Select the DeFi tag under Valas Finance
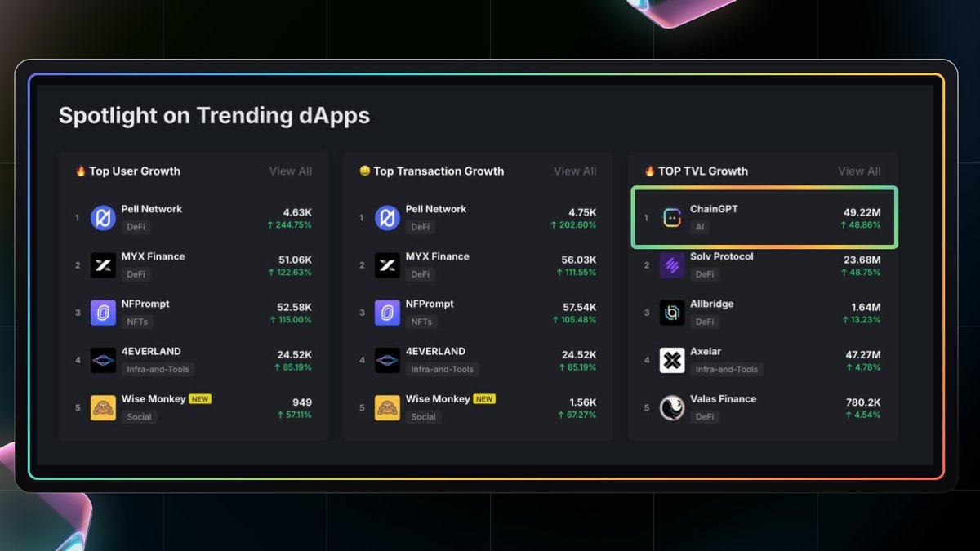Image resolution: width=980 pixels, height=551 pixels. (705, 416)
